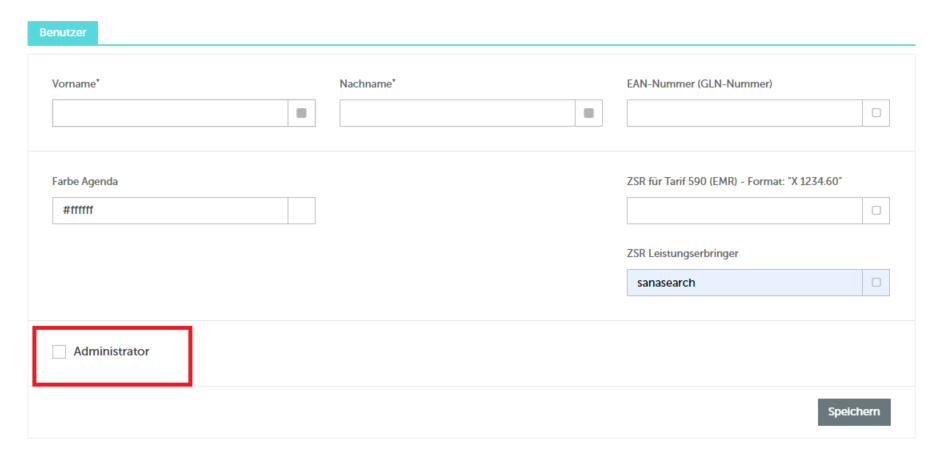934x449 pixels.
Task: Focus the Vorname input field
Action: click(170, 113)
